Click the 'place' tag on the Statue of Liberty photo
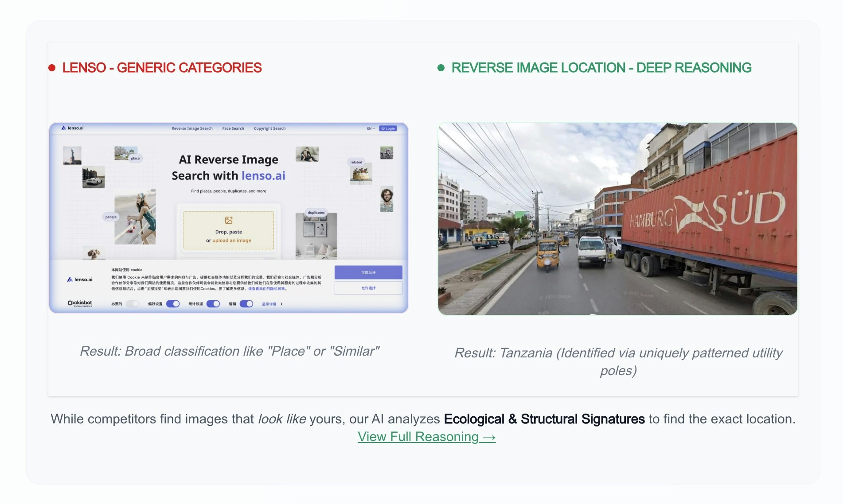 [x=136, y=158]
